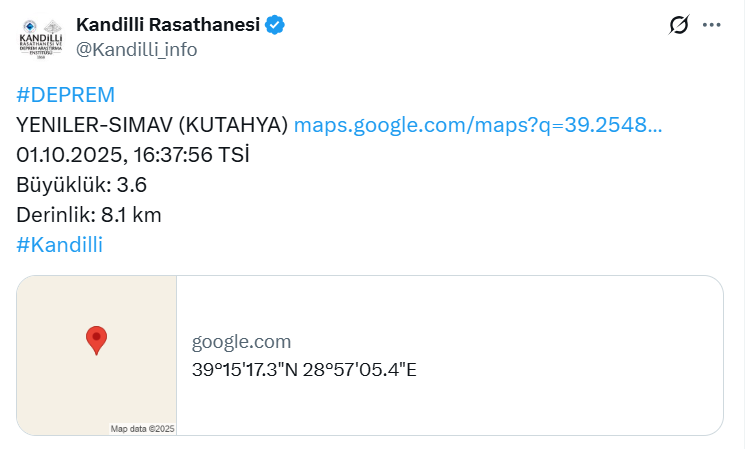The image size is (746, 449).
Task: Open the #DEPREM hashtag
Action: pos(66,95)
